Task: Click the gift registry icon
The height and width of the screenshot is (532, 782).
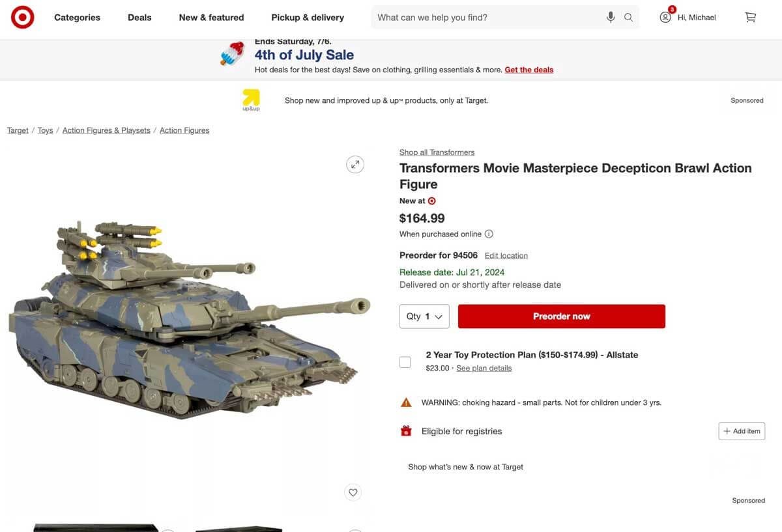Action: pyautogui.click(x=405, y=430)
